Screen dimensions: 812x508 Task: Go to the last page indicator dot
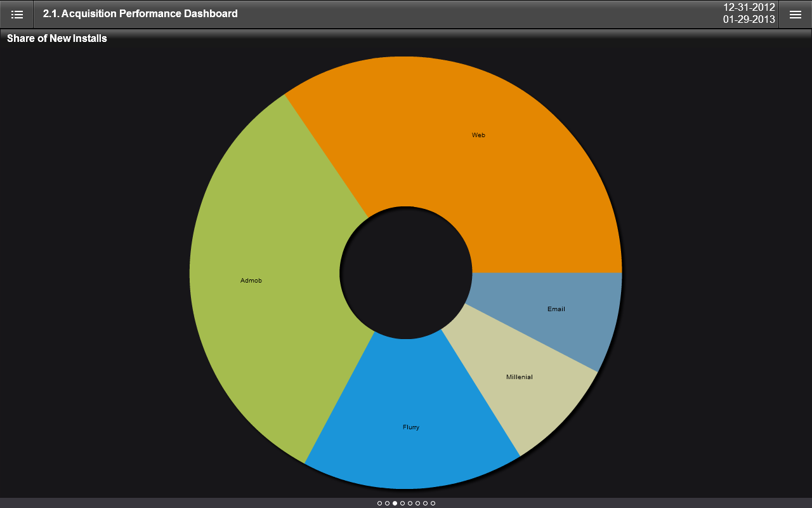tap(433, 503)
